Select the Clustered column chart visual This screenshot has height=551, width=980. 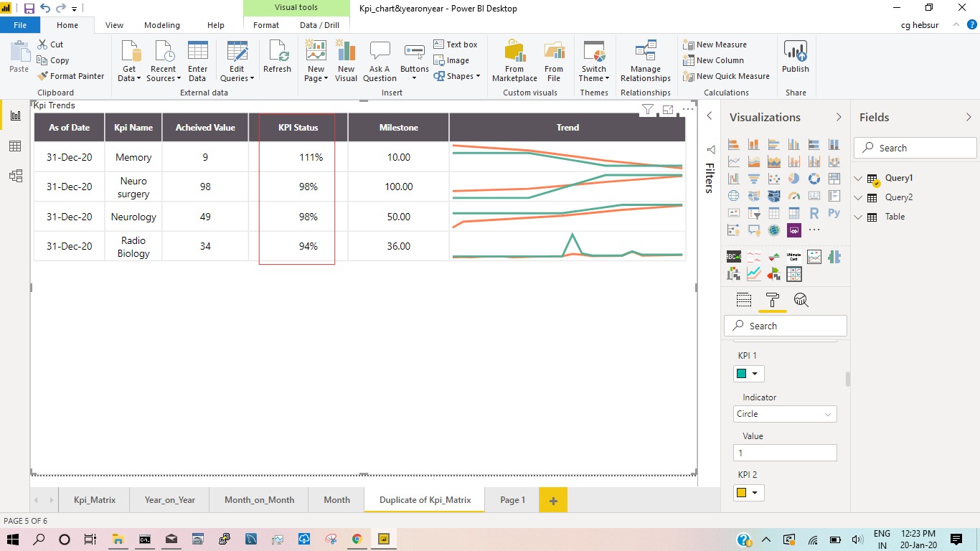pyautogui.click(x=794, y=144)
